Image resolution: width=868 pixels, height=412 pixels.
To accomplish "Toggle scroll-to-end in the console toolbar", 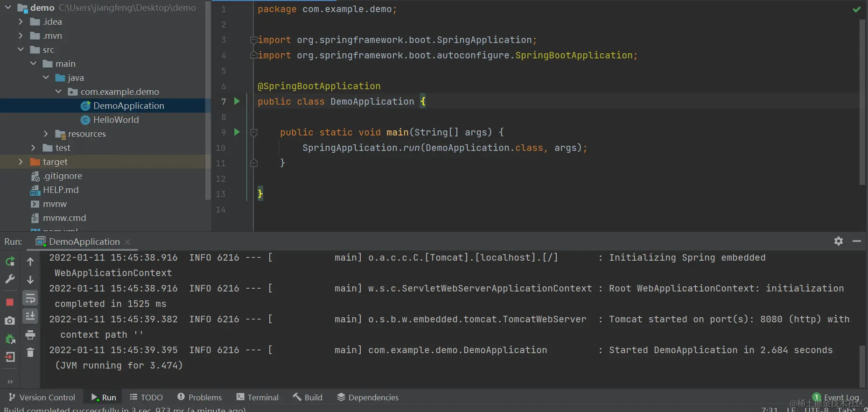I will 30,316.
